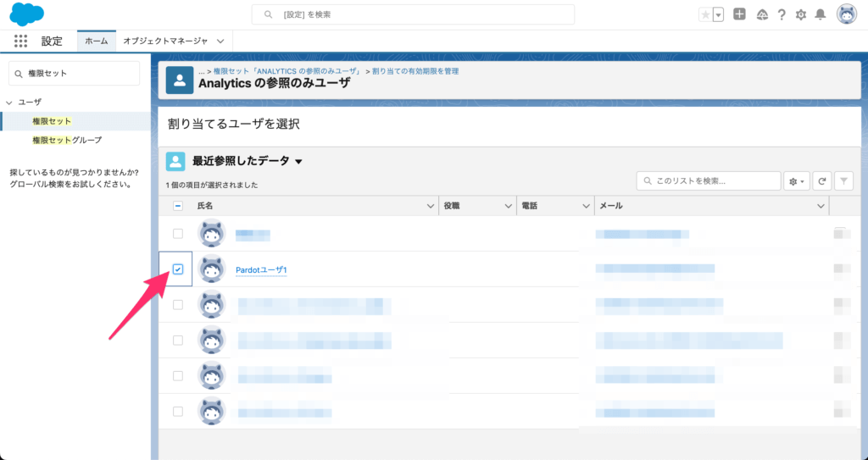Click the list view user icon beside 最近参照したデータ
The height and width of the screenshot is (460, 868).
click(175, 161)
